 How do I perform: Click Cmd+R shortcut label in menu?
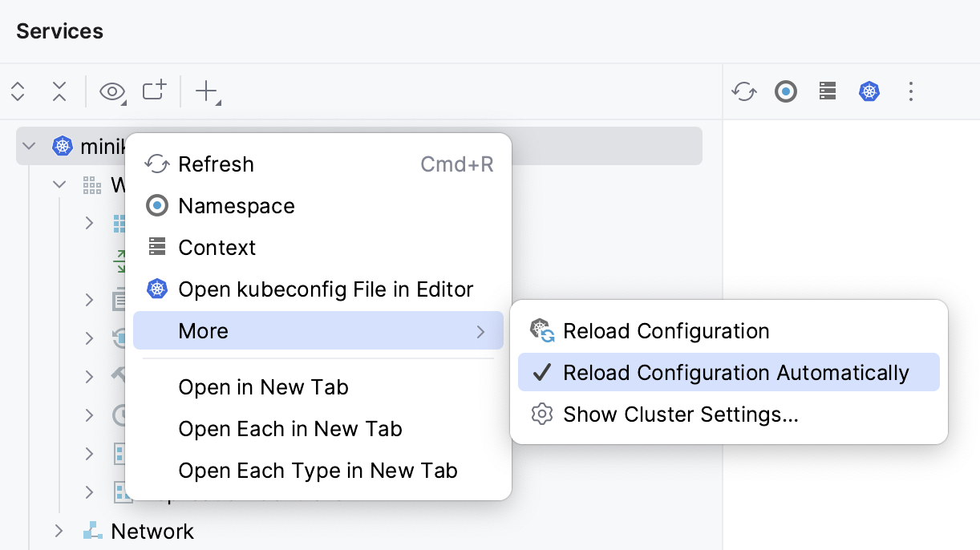pos(457,164)
